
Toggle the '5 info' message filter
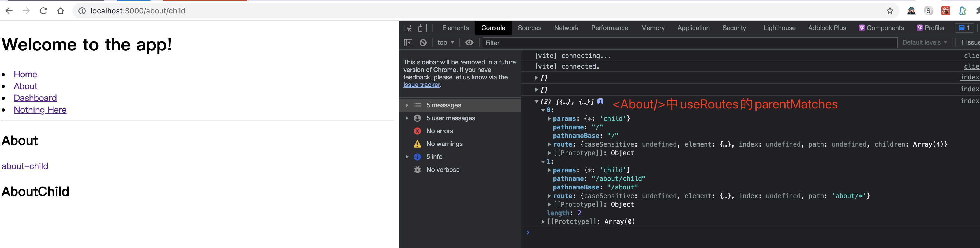[x=435, y=156]
